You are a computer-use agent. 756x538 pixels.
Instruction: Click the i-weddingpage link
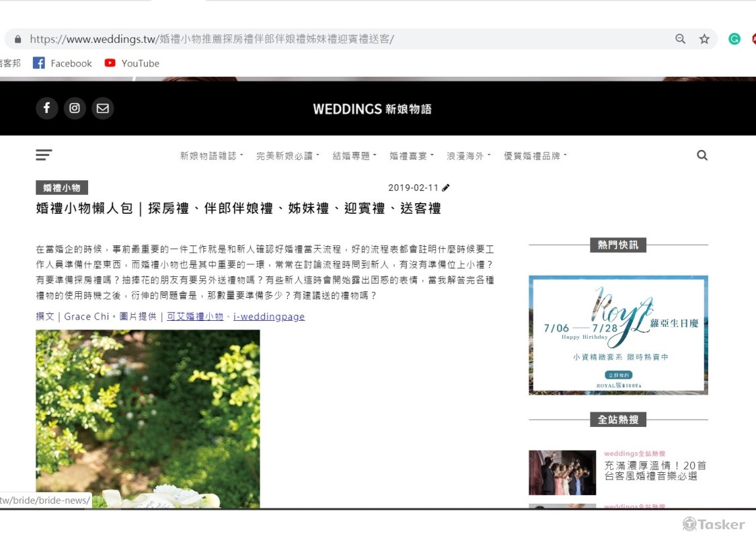point(269,316)
